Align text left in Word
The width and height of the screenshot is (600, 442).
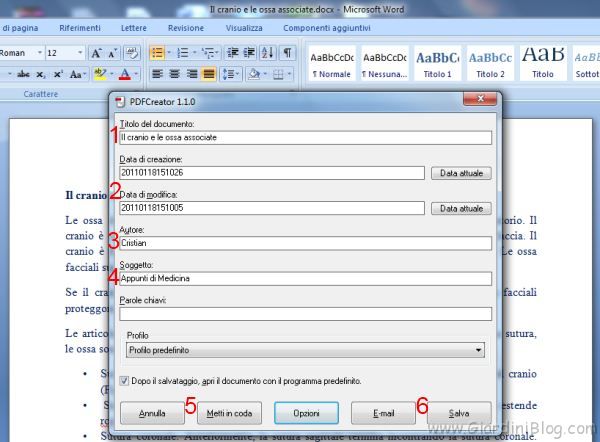point(157,74)
